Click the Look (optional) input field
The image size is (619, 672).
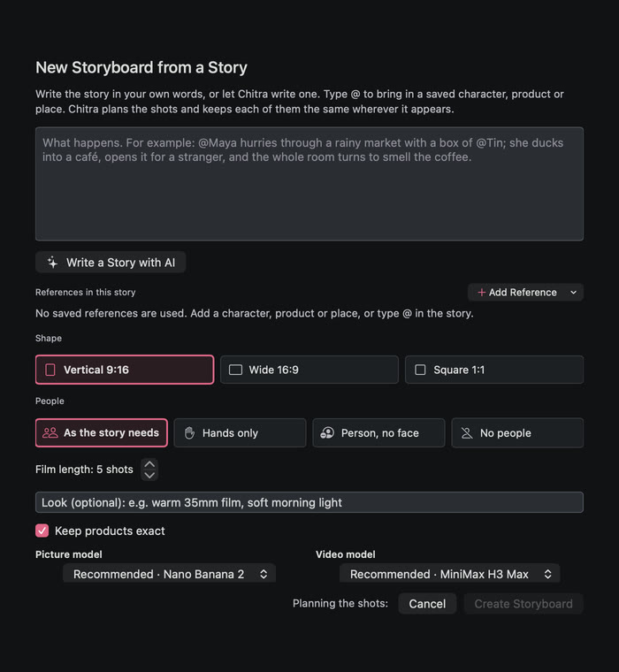pyautogui.click(x=309, y=502)
